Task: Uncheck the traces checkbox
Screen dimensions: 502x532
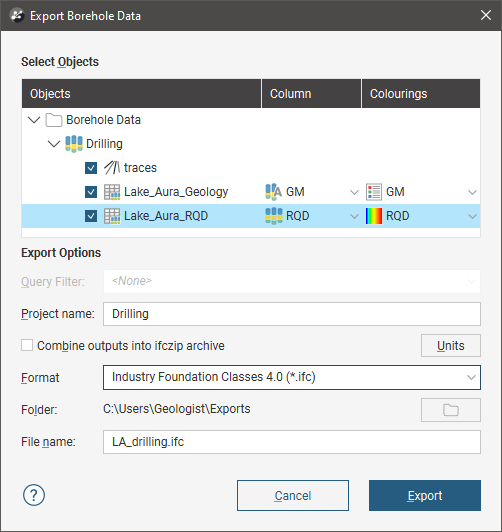Action: (x=91, y=168)
